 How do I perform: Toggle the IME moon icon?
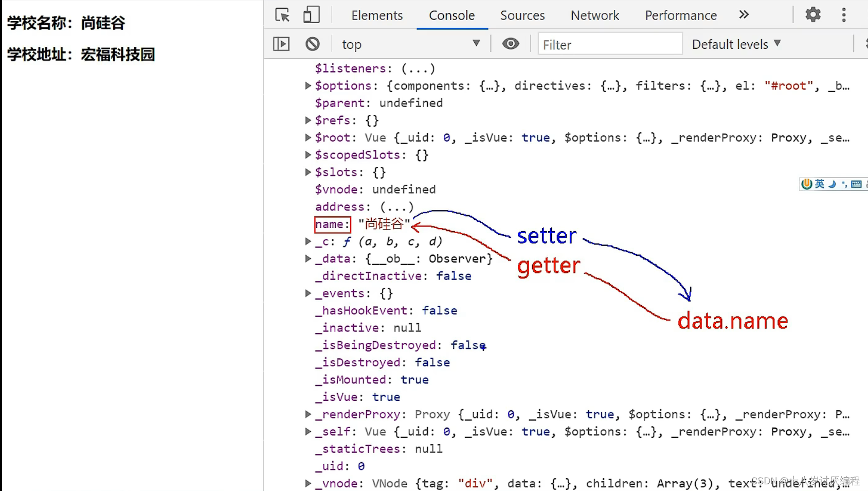tap(832, 184)
